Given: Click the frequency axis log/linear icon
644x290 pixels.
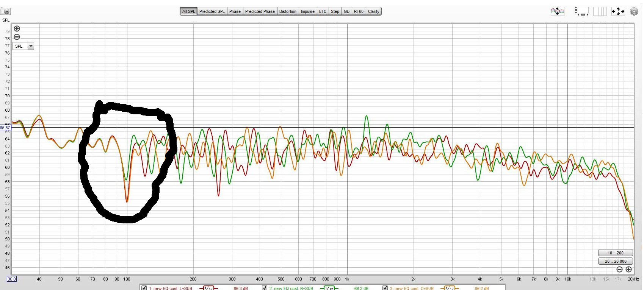Looking at the screenshot, I should click(600, 11).
